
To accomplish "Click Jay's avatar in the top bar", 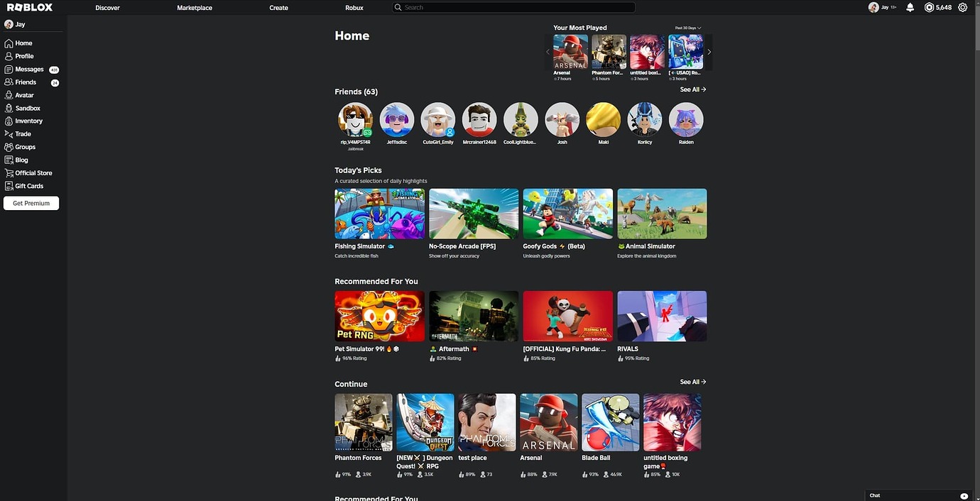I will tap(873, 7).
